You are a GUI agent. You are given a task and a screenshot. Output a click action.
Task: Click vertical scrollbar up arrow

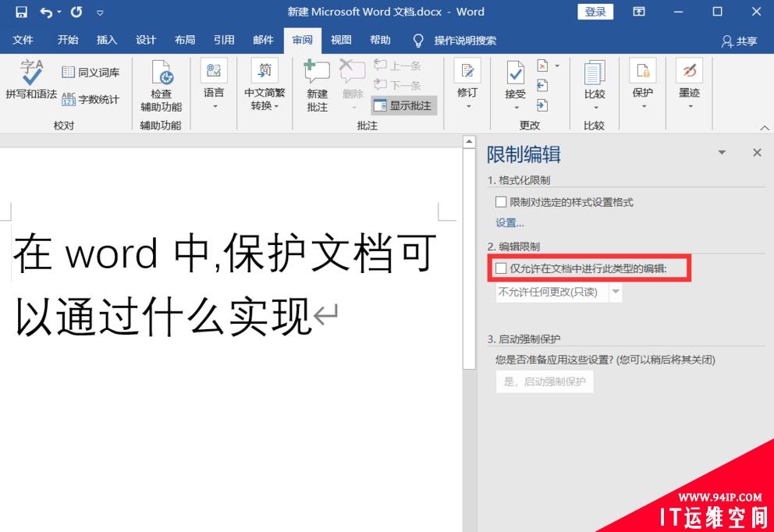click(x=469, y=142)
